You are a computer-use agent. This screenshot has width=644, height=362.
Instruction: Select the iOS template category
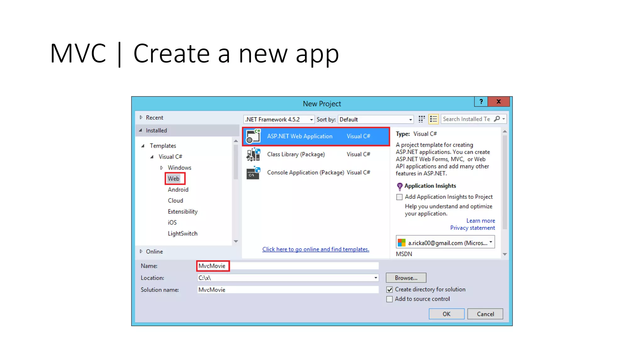172,222
